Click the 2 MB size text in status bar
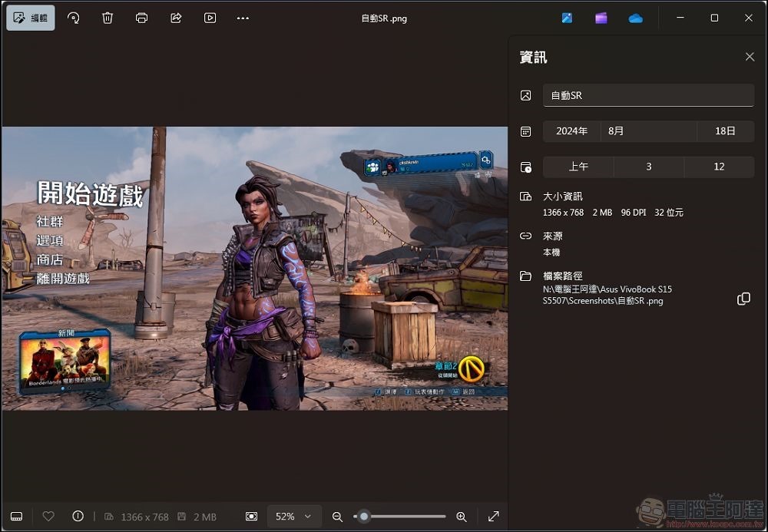768x532 pixels. pyautogui.click(x=205, y=517)
